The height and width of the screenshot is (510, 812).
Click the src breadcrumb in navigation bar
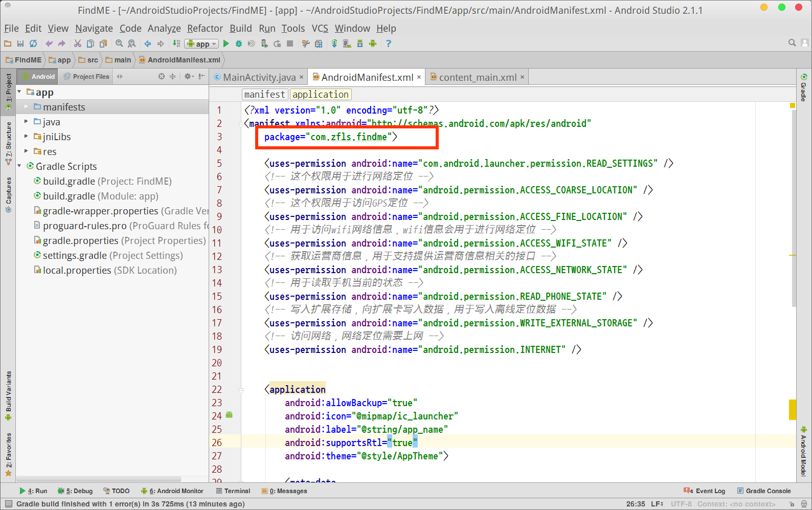tap(88, 60)
